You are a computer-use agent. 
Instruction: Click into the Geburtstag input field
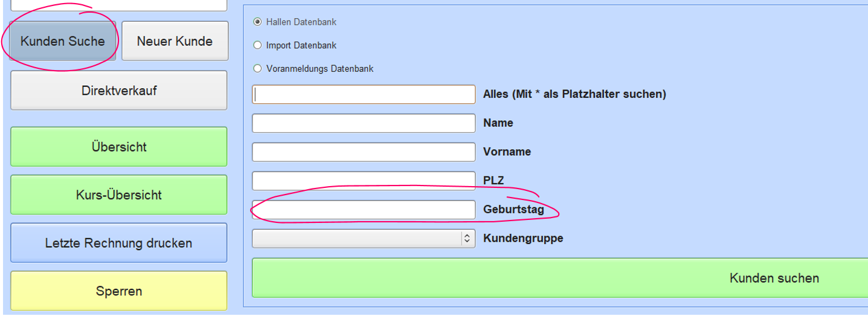[x=364, y=210]
